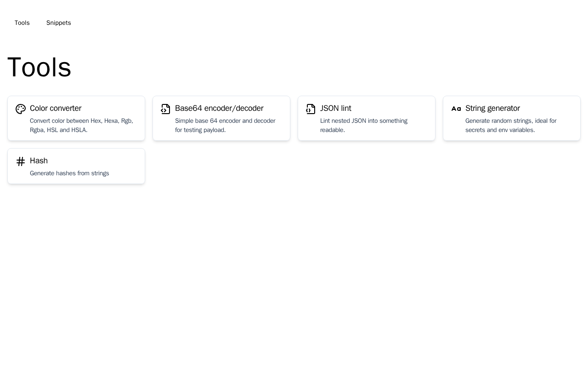Launch the Base64 encoder/decoder title link
Image resolution: width=588 pixels, height=368 pixels.
click(219, 109)
